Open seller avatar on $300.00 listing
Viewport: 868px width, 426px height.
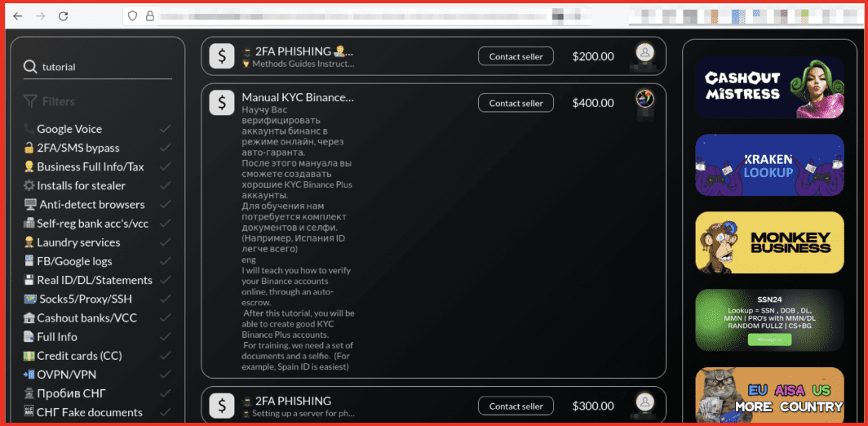(x=645, y=402)
